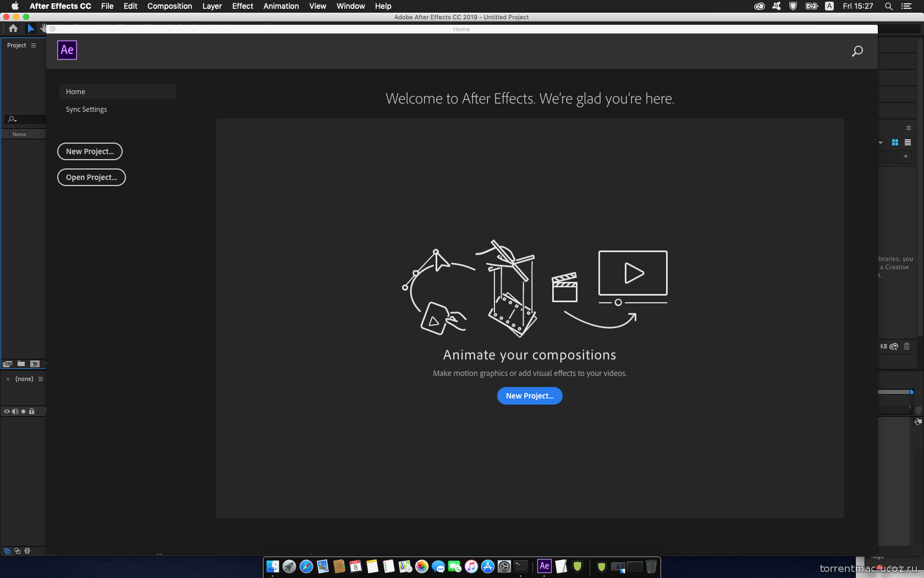Image resolution: width=924 pixels, height=578 pixels.
Task: Open App Store from the Dock
Action: tap(488, 566)
